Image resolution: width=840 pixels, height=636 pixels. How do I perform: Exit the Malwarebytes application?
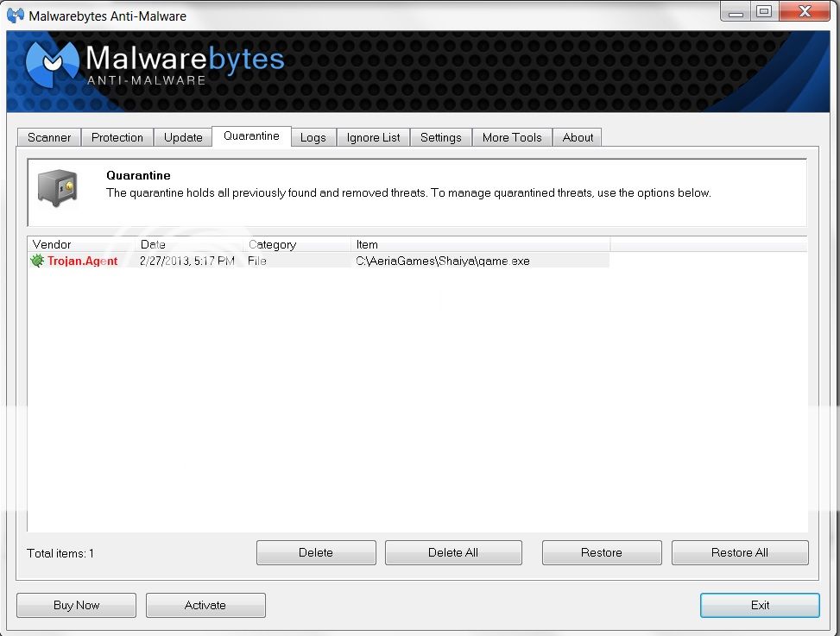coord(760,605)
